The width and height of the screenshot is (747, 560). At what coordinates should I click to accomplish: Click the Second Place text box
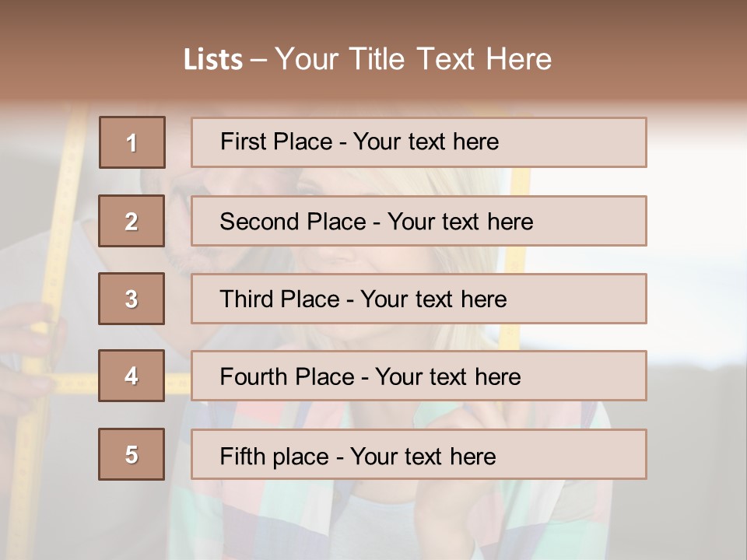(419, 221)
